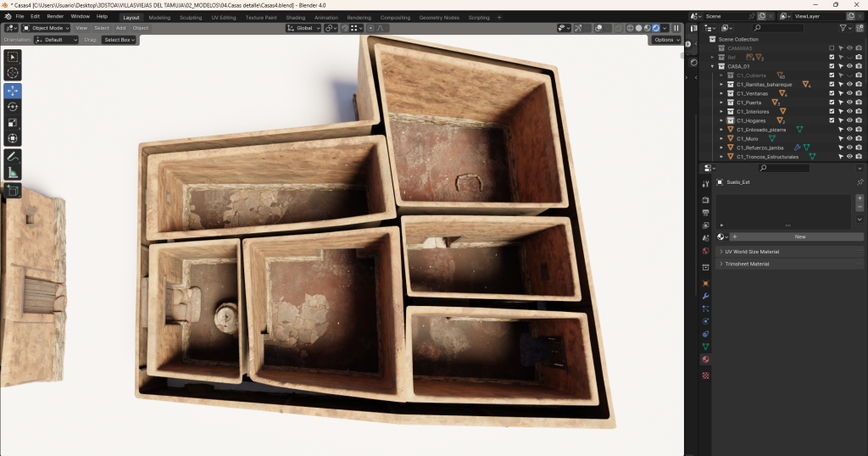Collapse the CASA_01 collection tree

[x=712, y=66]
